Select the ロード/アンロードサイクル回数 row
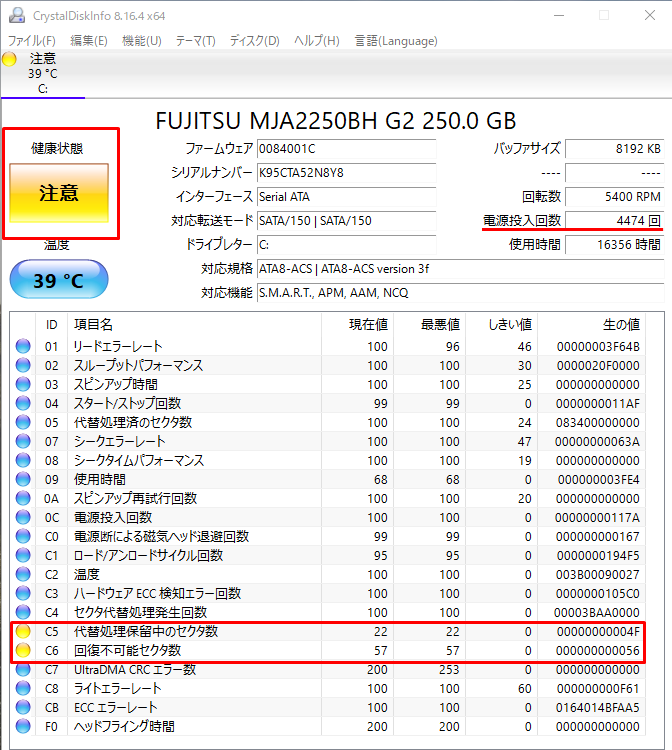The width and height of the screenshot is (672, 750). pyautogui.click(x=328, y=555)
